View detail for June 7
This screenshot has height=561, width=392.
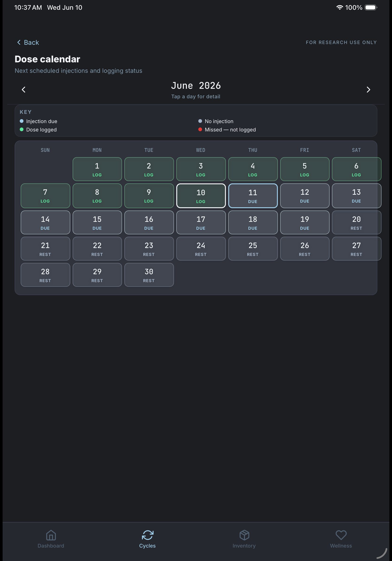point(45,196)
